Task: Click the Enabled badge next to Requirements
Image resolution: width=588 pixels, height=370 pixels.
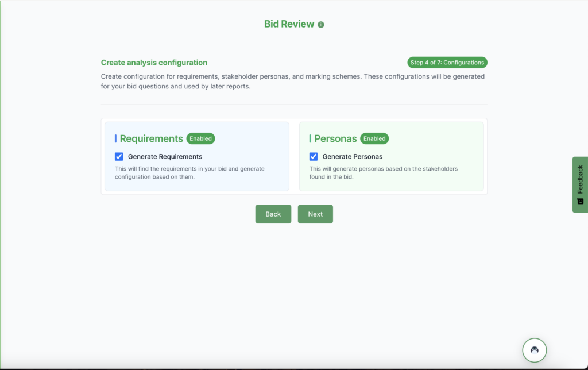Action: tap(200, 138)
